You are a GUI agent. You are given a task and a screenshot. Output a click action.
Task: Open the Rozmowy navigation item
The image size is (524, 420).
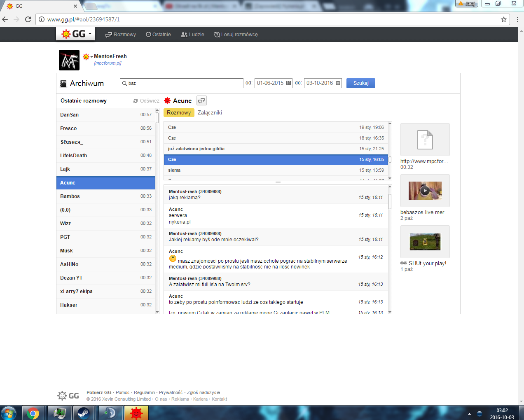(x=121, y=35)
